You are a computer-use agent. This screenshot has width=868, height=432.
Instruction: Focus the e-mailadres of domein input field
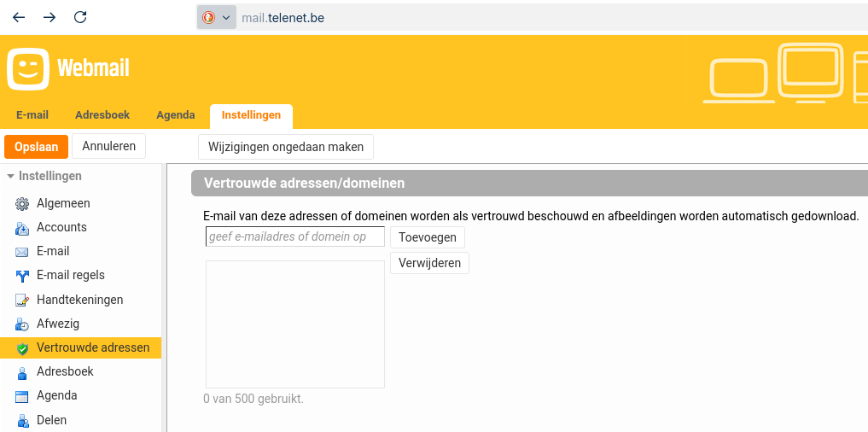pyautogui.click(x=295, y=236)
